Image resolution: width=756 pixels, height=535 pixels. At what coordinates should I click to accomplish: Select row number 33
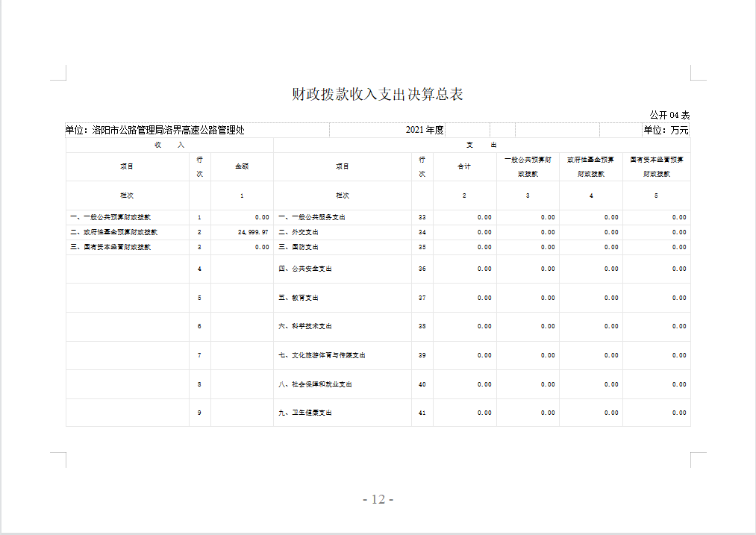(422, 217)
